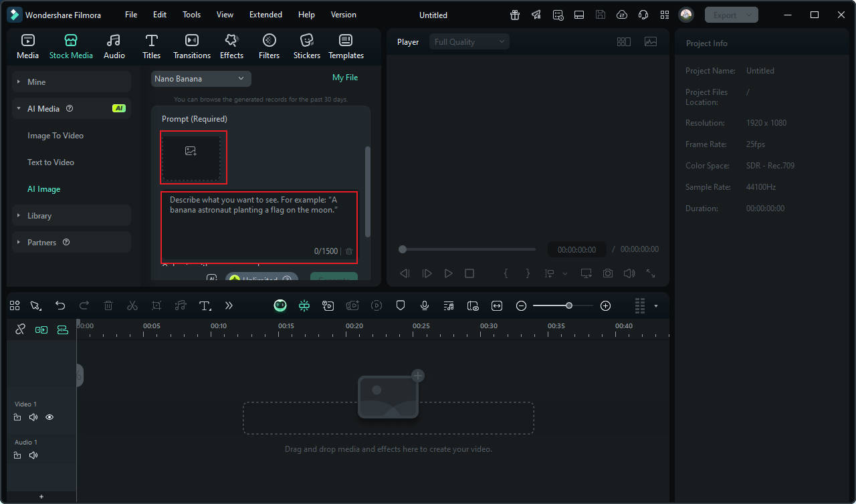Go to the Transitions tab
Screen dimensions: 856x504
click(x=192, y=47)
